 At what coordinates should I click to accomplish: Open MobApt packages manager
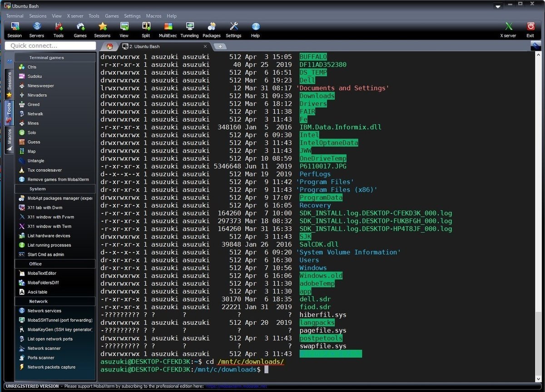pos(55,198)
